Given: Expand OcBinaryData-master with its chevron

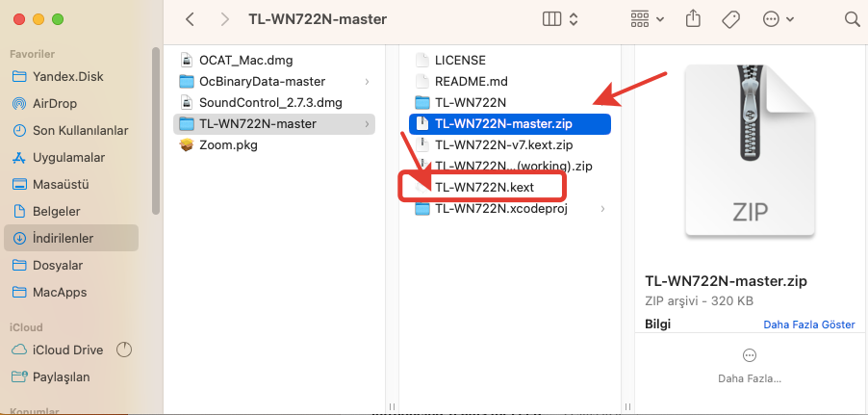Looking at the screenshot, I should 367,82.
